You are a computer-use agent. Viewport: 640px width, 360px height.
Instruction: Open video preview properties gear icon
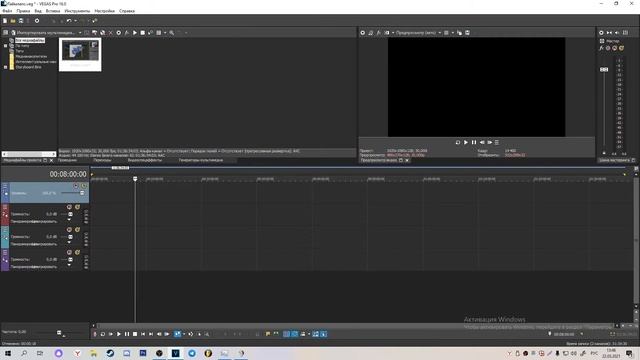point(362,33)
